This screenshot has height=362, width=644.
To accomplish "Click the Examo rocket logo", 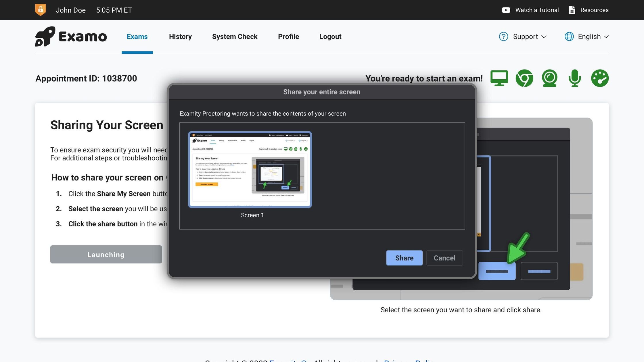I will point(71,36).
